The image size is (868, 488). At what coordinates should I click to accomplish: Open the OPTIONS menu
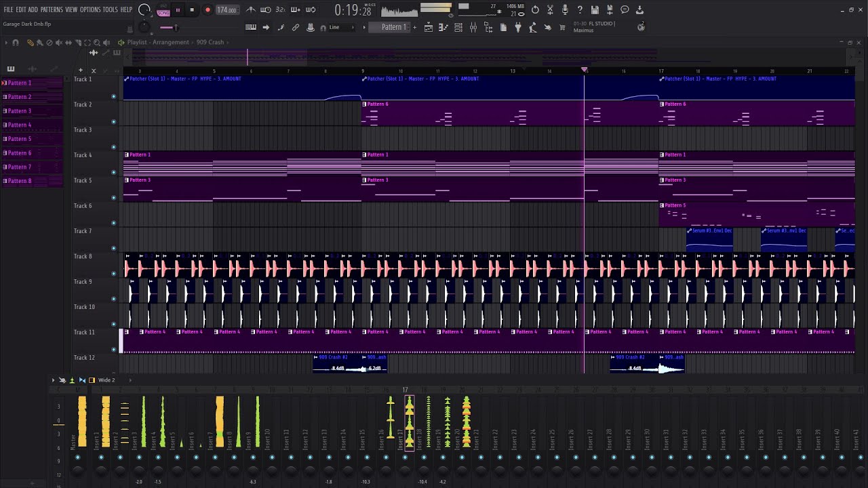(90, 9)
